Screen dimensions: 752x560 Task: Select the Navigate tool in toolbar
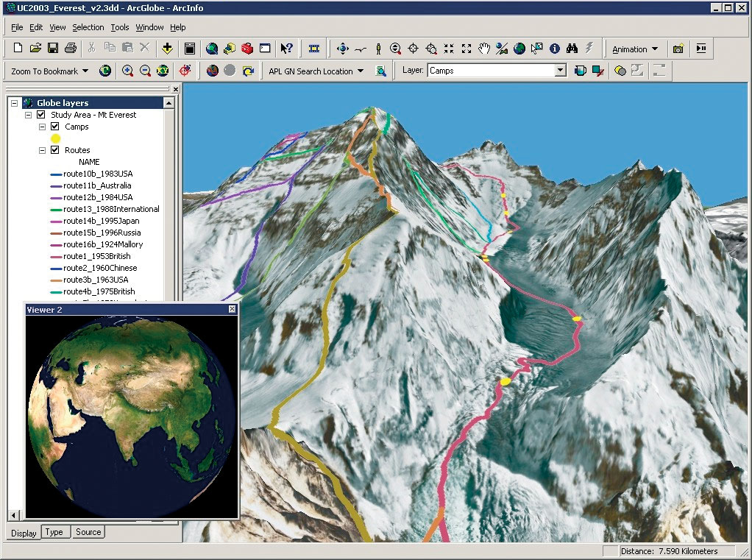(x=342, y=49)
